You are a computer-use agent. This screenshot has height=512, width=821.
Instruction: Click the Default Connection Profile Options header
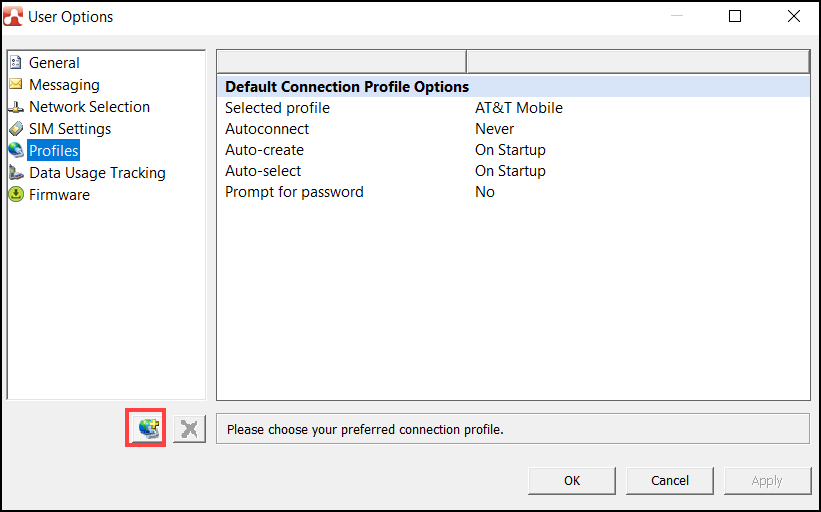click(347, 87)
